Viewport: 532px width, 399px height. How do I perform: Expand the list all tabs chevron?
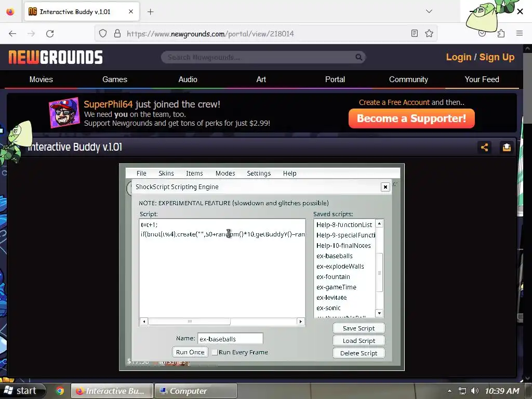click(429, 11)
